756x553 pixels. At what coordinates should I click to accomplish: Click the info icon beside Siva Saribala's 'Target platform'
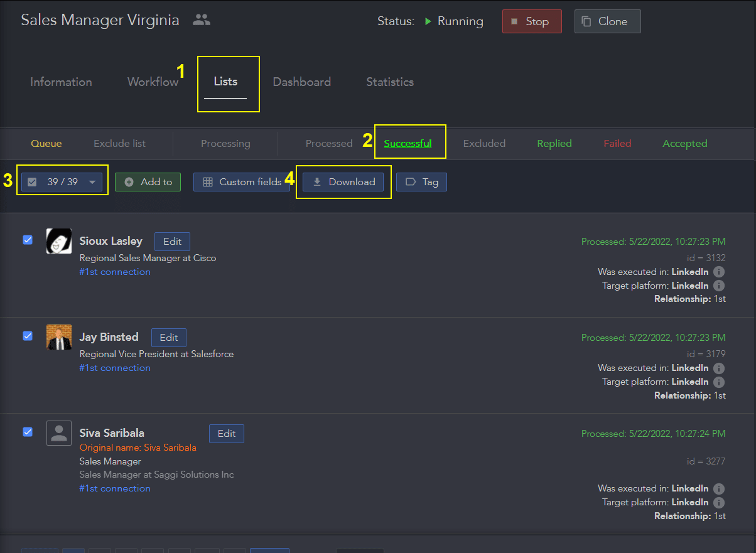tap(720, 502)
